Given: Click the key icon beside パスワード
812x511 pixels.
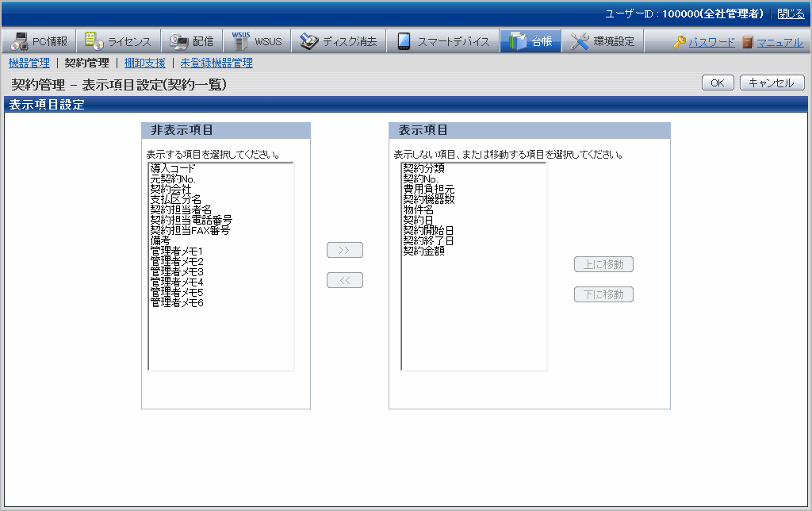Looking at the screenshot, I should point(680,42).
